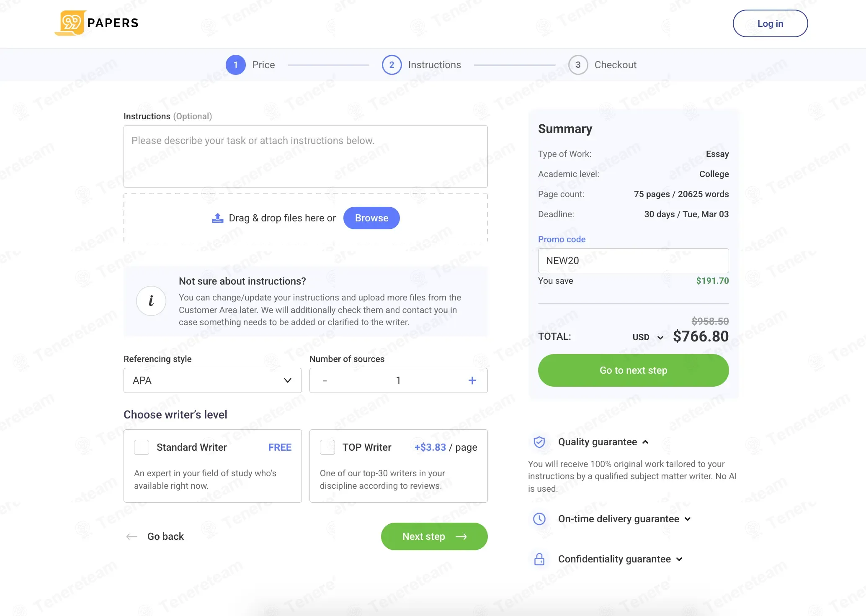The image size is (866, 616).
Task: Collapse the Quality guarantee section
Action: (x=645, y=442)
